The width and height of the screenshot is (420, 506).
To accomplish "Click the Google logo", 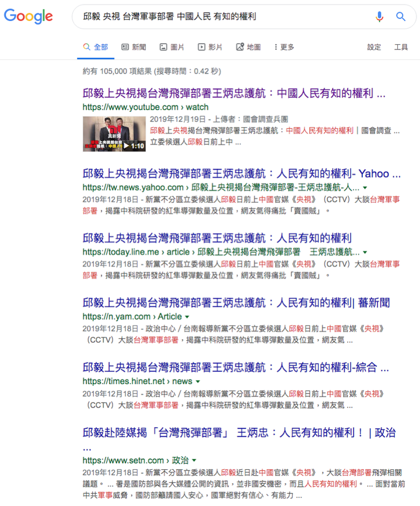I will pos(29,16).
